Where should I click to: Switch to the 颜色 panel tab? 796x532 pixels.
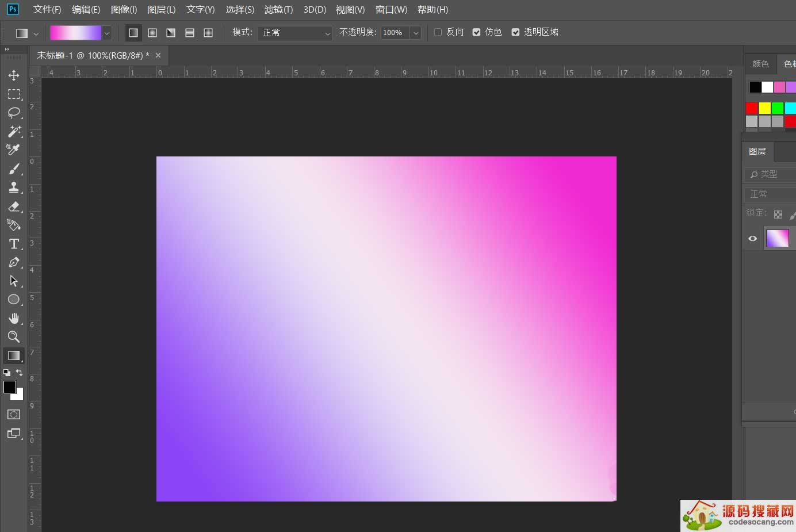pos(760,64)
